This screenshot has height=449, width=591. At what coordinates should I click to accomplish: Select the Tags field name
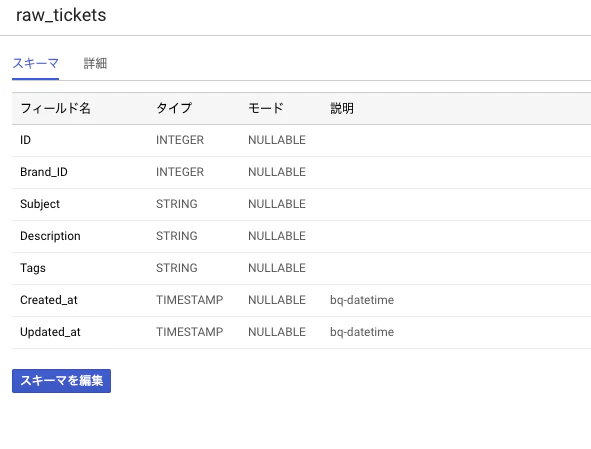(33, 268)
